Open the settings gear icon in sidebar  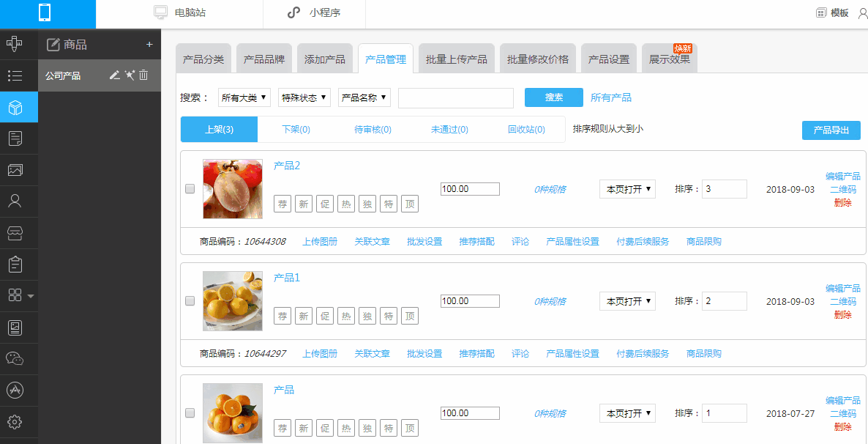15,422
